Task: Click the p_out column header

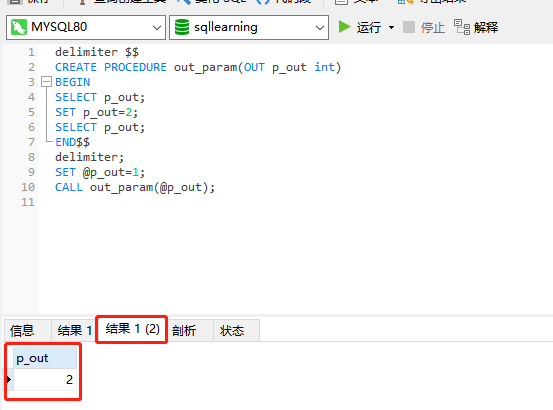Action: coord(45,358)
